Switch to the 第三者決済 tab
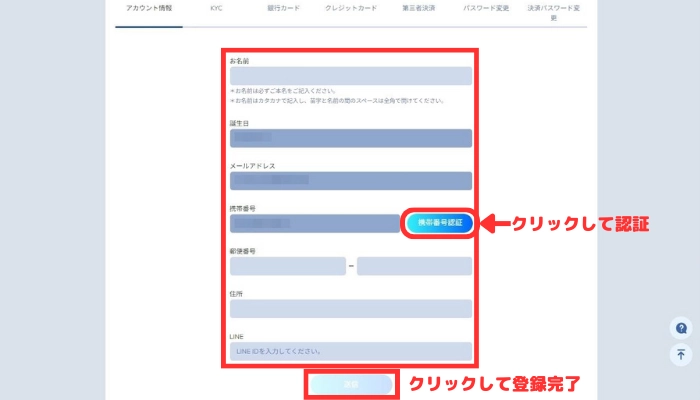This screenshot has width=700, height=400. point(418,8)
